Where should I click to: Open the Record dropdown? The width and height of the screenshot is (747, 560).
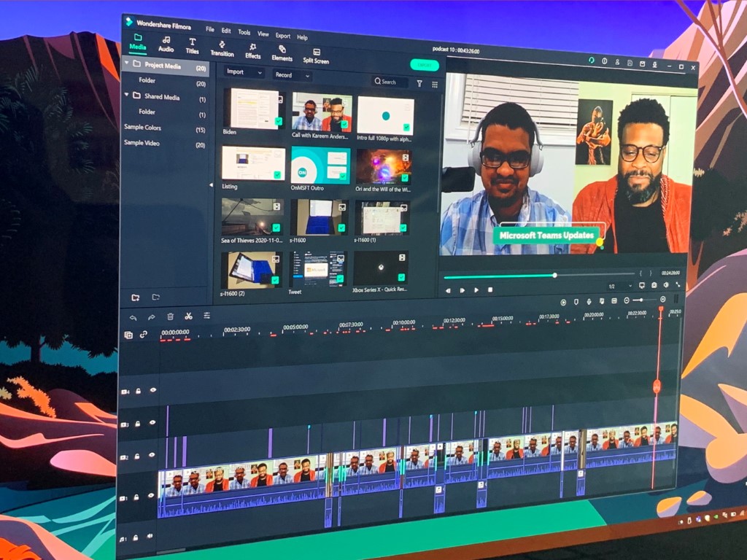(292, 75)
